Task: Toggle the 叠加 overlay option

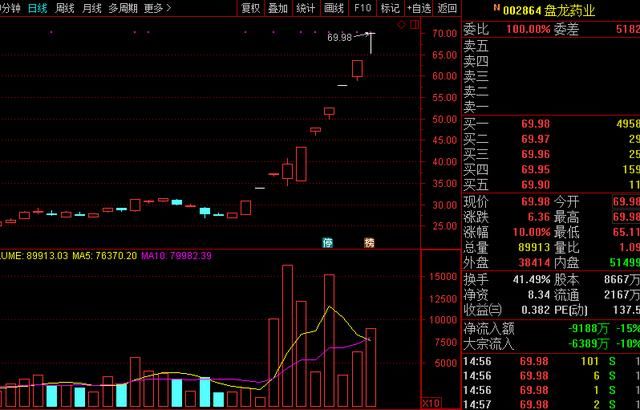Action: [x=278, y=8]
